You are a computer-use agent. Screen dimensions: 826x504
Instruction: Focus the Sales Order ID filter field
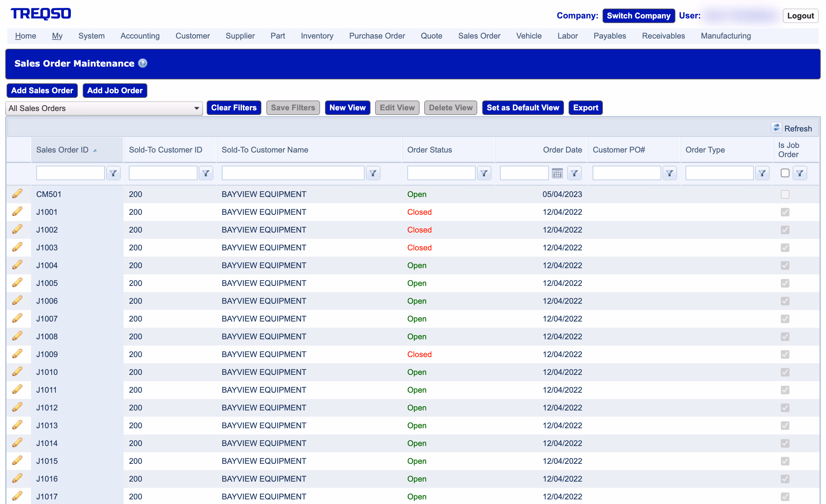(x=71, y=173)
